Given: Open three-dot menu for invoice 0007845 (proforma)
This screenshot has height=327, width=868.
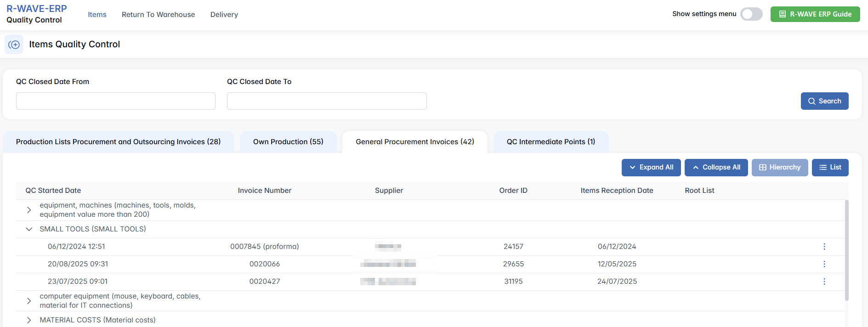Looking at the screenshot, I should [x=824, y=247].
